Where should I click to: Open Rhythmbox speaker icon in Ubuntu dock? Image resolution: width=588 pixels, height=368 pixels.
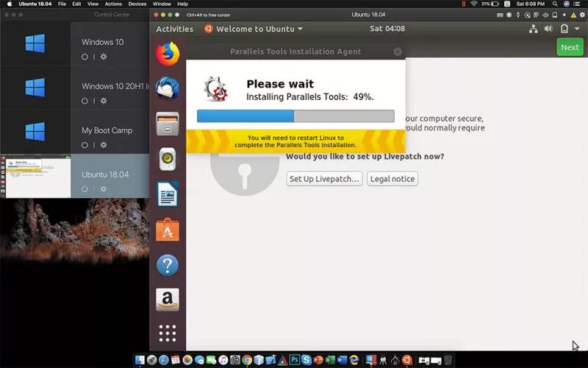(168, 159)
